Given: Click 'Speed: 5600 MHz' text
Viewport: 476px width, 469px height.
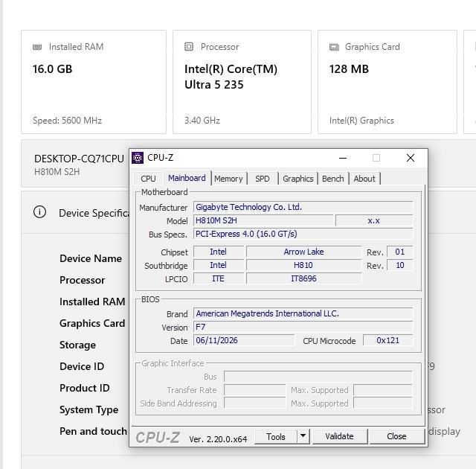Looking at the screenshot, I should (67, 121).
